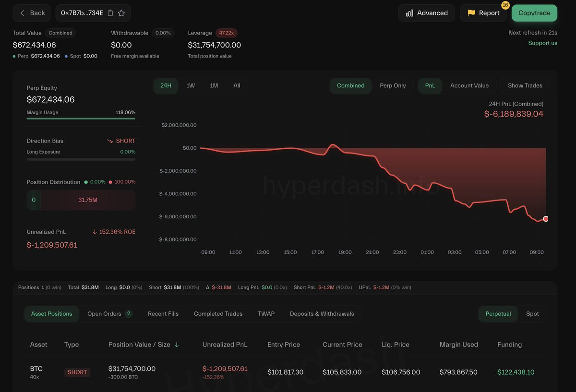Click the red endpoint marker on the PnL chart
The image size is (576, 392).
point(546,219)
